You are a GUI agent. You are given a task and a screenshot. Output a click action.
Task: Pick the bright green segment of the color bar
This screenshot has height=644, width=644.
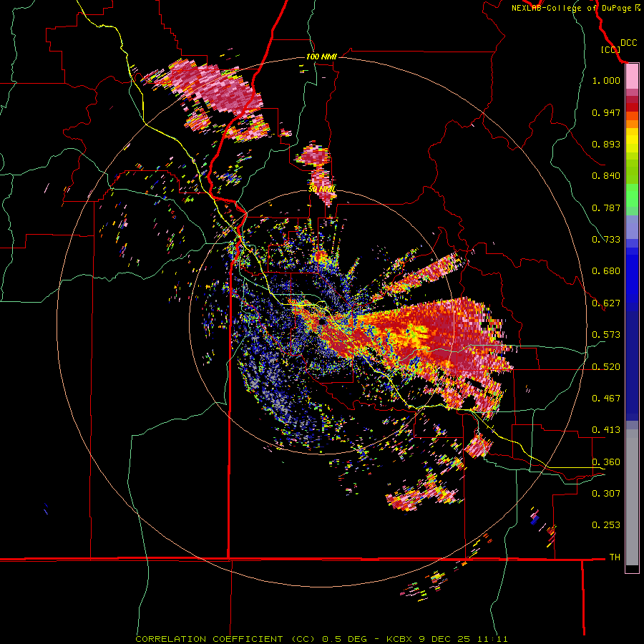[632, 195]
